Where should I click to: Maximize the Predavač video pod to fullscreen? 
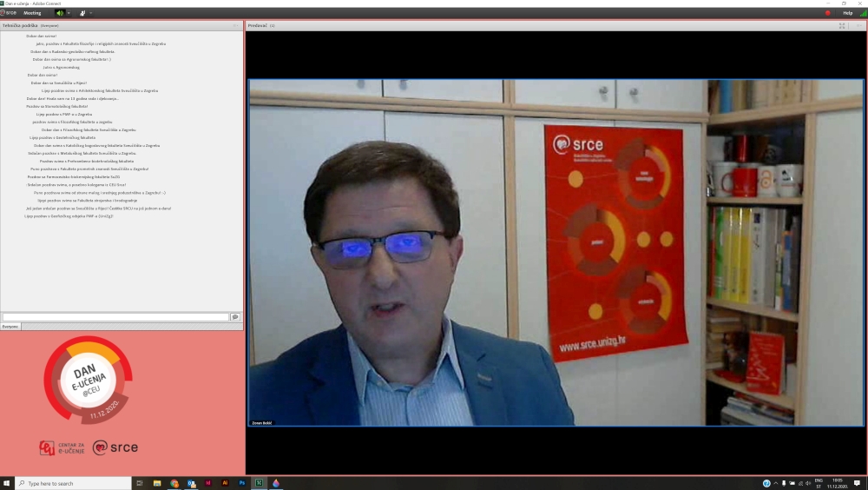coord(842,25)
